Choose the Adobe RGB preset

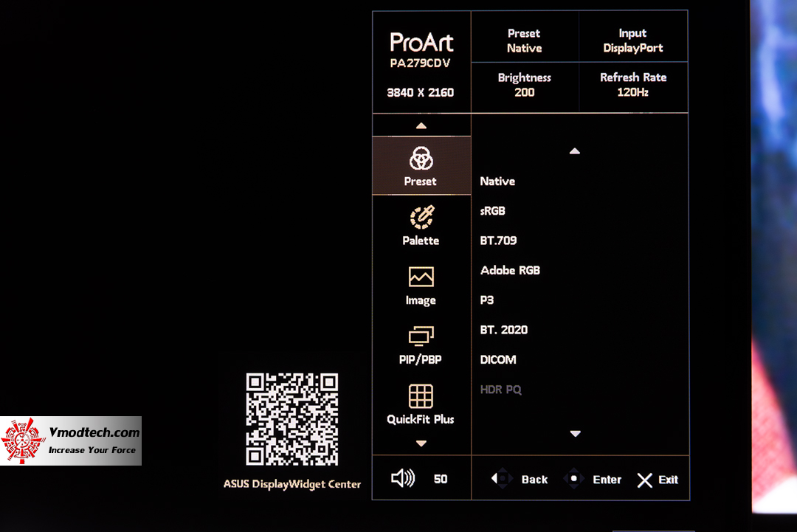tap(510, 270)
